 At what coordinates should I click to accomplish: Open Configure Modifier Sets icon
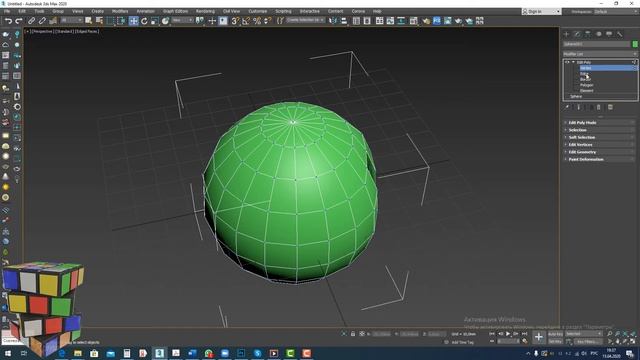point(610,107)
